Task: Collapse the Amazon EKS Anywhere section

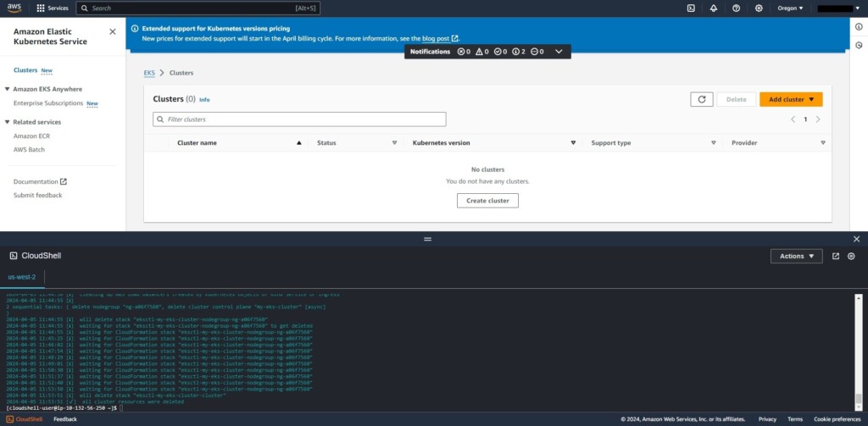Action: pos(7,89)
